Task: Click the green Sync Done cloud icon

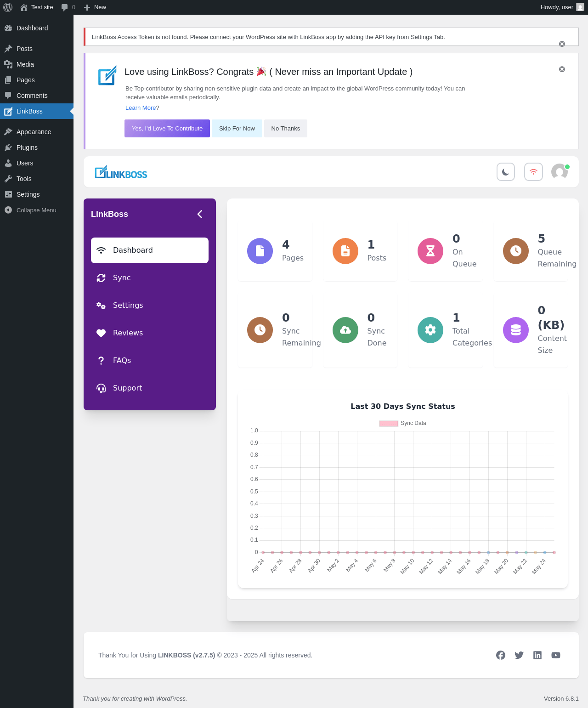Action: [345, 330]
